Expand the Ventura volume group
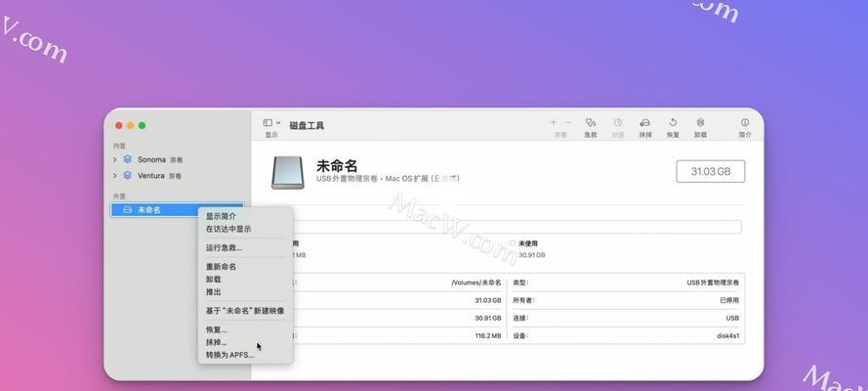 point(114,176)
